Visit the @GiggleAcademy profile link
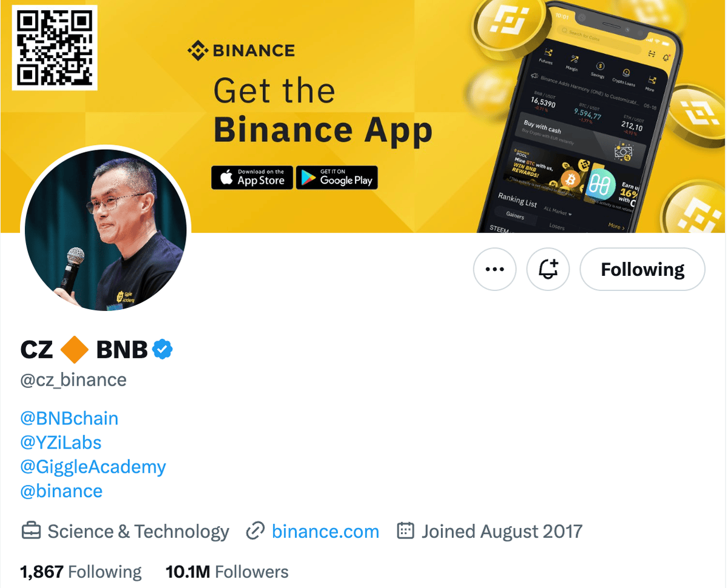728x588 pixels. click(93, 467)
